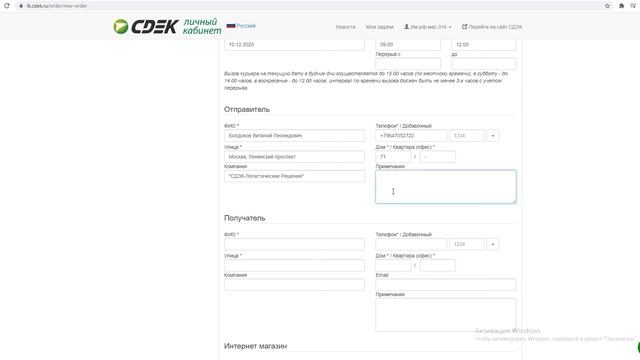640x360 pixels.
Task: Bookmark the page with the star icon
Action: click(x=607, y=6)
